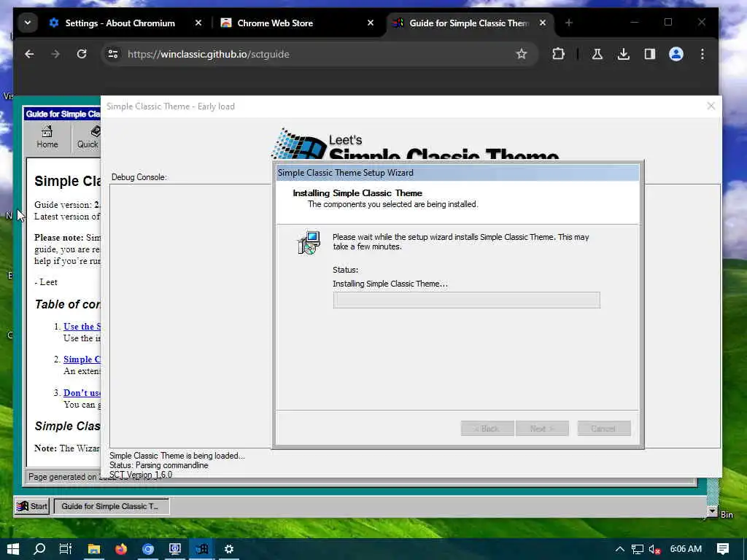Click the Windows Start button
The height and width of the screenshot is (560, 747).
[x=13, y=549]
